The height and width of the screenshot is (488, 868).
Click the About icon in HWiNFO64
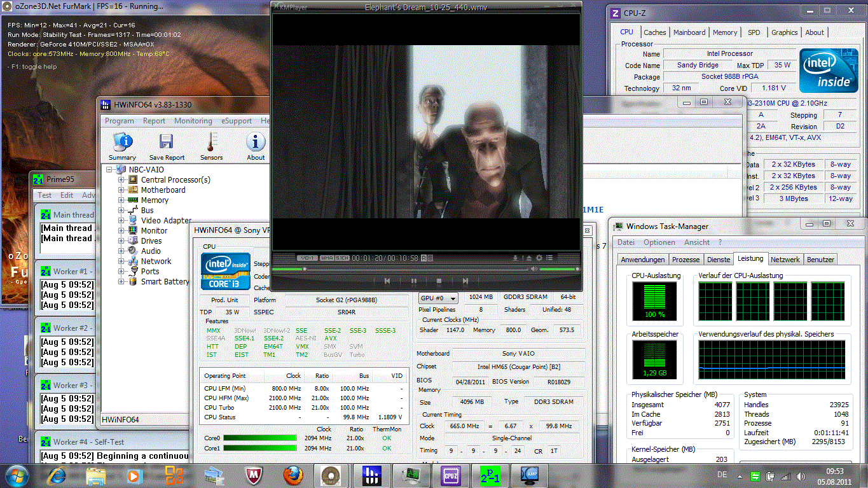click(x=256, y=146)
